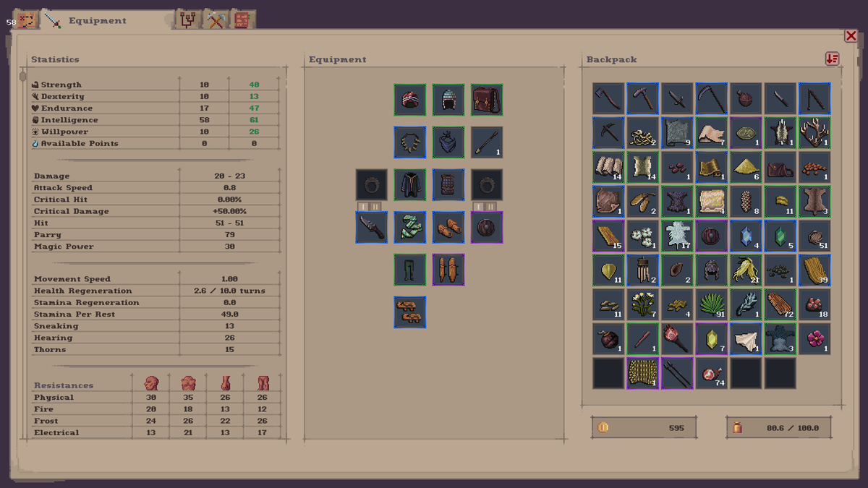Switch to weapon set I on the left

[364, 206]
